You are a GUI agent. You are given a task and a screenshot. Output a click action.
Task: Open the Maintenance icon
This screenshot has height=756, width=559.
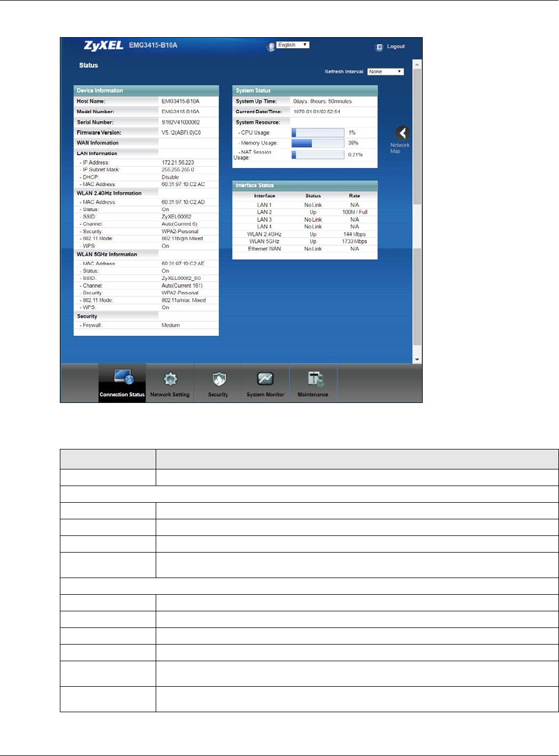pyautogui.click(x=315, y=379)
